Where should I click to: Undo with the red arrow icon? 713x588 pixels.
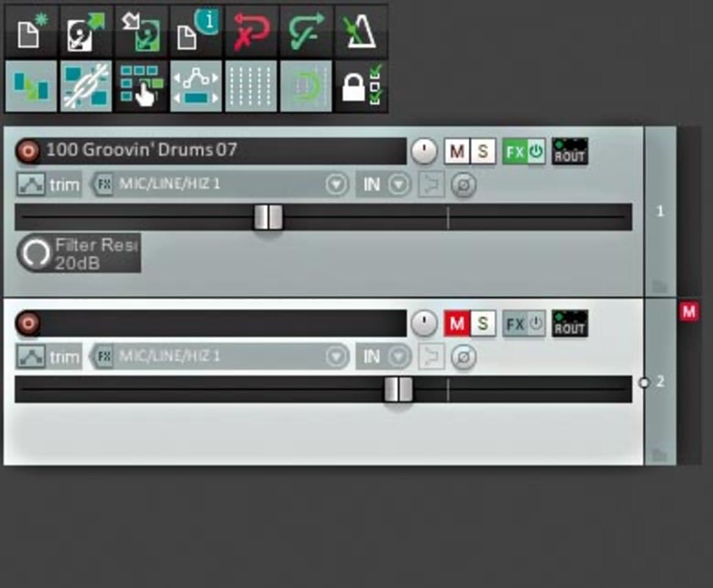[251, 32]
